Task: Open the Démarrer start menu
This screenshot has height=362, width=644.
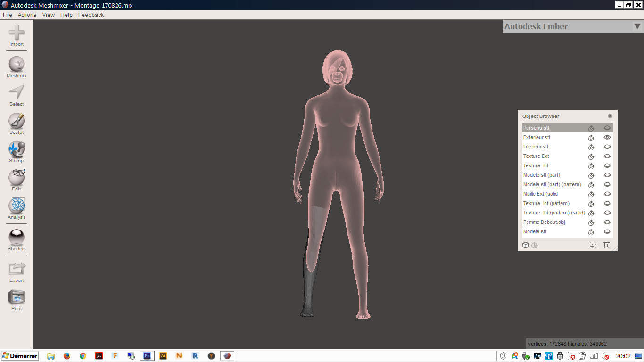Action: pos(20,356)
